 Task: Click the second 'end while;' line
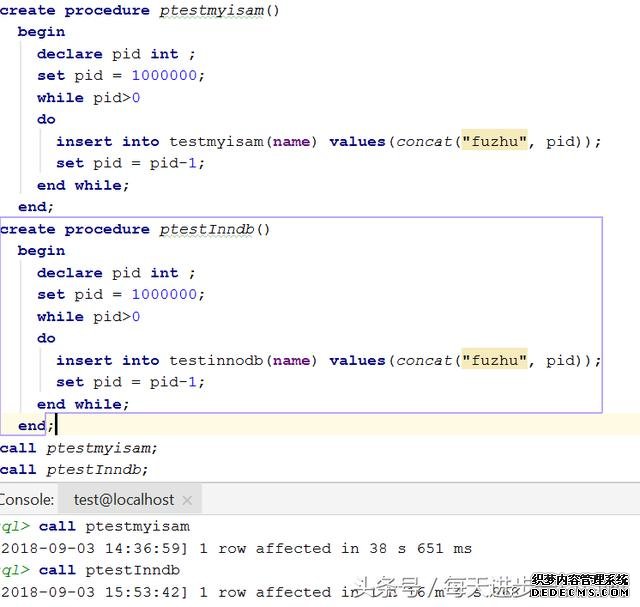click(x=83, y=404)
